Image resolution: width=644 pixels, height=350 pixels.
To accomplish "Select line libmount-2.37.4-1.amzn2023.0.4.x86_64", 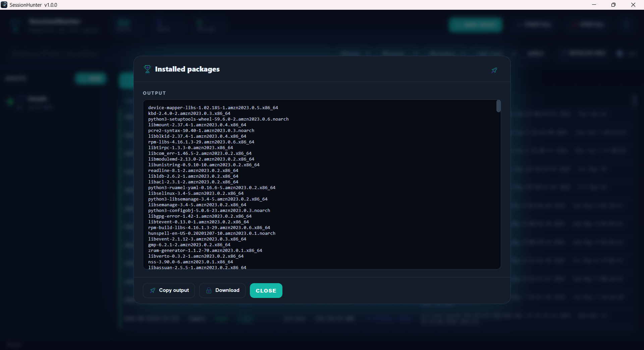I will click(197, 125).
